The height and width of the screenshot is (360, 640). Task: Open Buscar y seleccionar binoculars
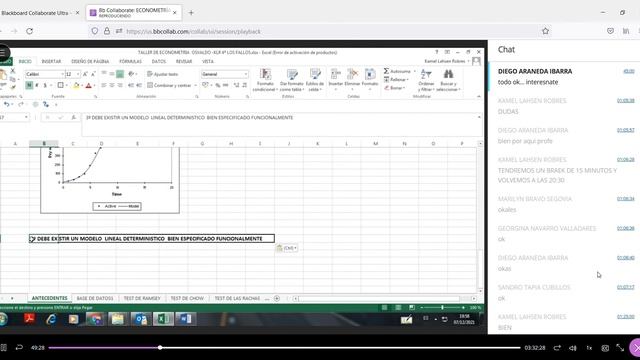[x=448, y=80]
